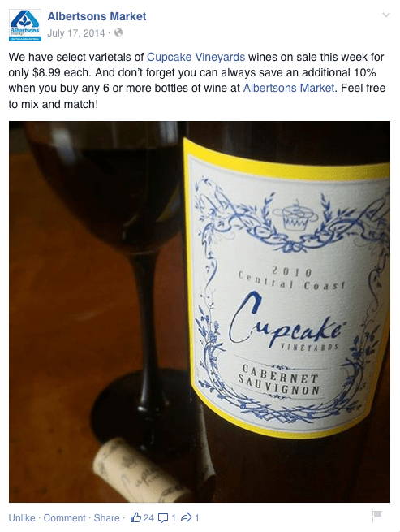Image resolution: width=400 pixels, height=532 pixels.
Task: Open the July 17, 2014 timestamp link
Action: (x=76, y=33)
